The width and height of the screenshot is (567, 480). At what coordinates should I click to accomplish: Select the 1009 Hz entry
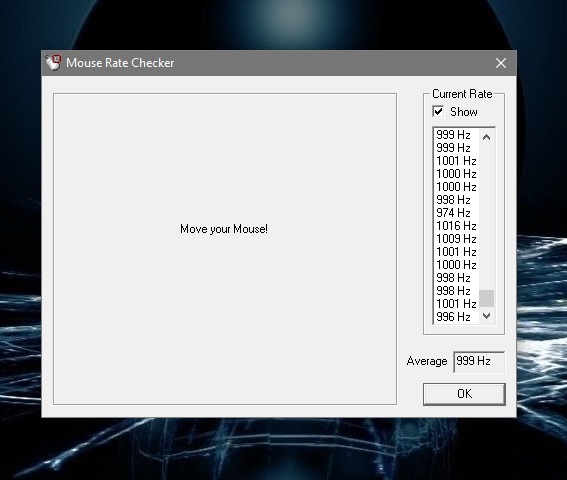[x=457, y=239]
